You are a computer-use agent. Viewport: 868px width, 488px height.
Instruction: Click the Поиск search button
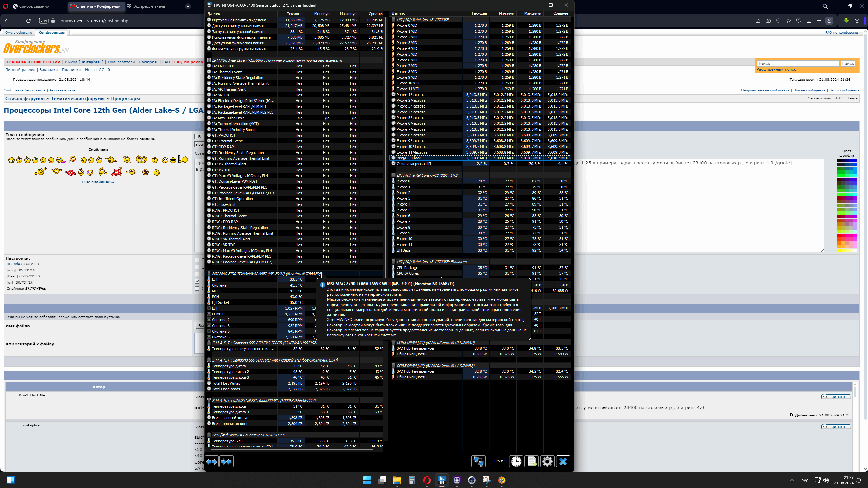[847, 64]
